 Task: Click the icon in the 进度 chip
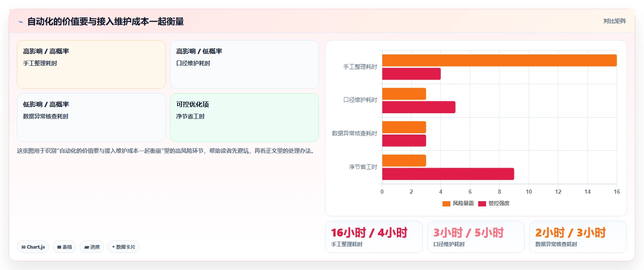point(87,247)
